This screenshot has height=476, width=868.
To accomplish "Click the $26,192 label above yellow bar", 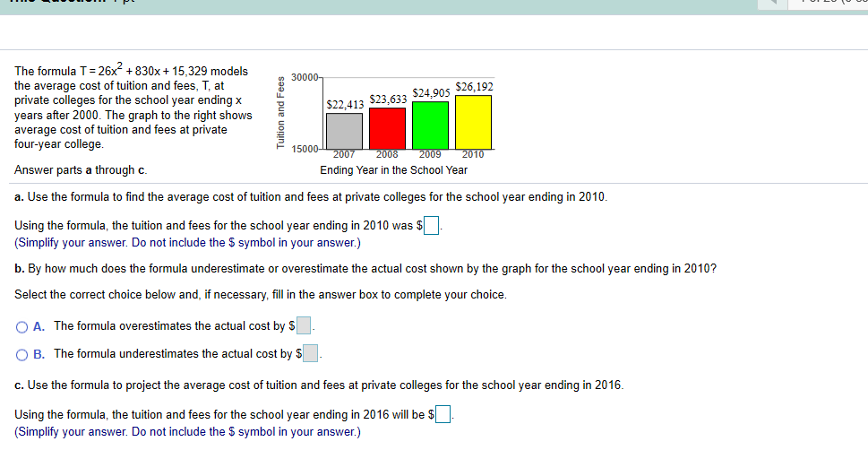I will [x=475, y=87].
